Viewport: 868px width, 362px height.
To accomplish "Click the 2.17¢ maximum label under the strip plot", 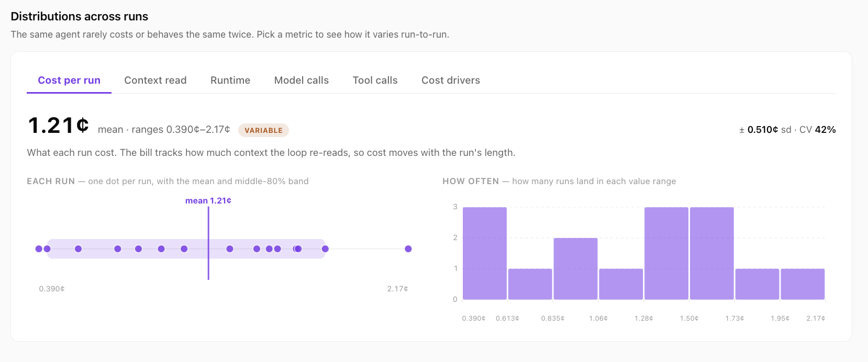I will point(398,289).
